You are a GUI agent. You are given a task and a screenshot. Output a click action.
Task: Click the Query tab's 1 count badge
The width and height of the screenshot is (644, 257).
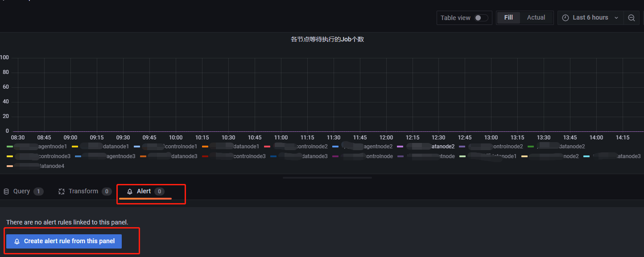click(x=38, y=192)
